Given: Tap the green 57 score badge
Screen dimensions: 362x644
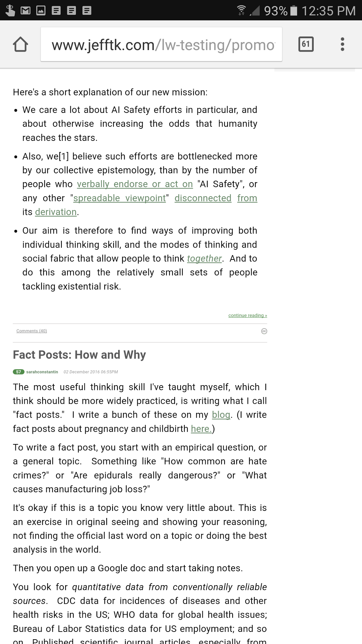Looking at the screenshot, I should pos(18,372).
